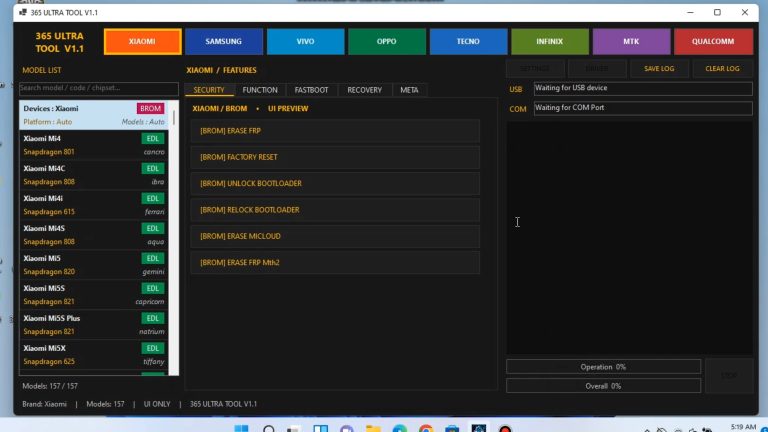Click the log output area
The image size is (768, 432).
coord(629,238)
